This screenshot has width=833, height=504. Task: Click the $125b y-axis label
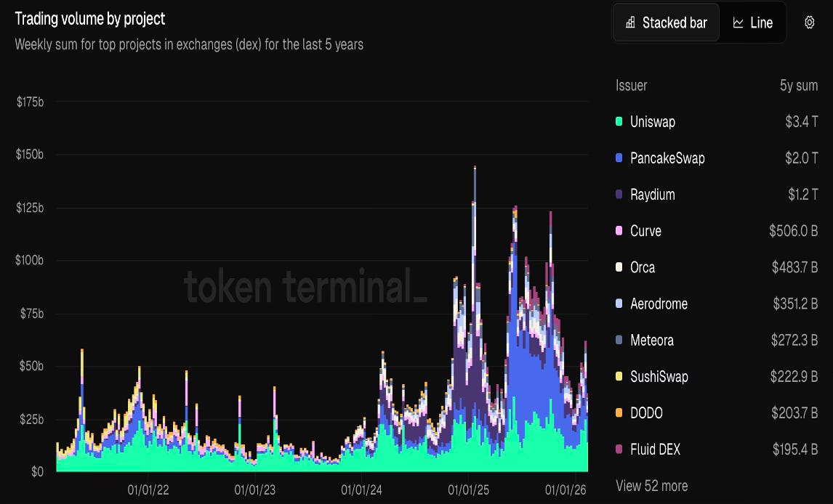click(30, 208)
